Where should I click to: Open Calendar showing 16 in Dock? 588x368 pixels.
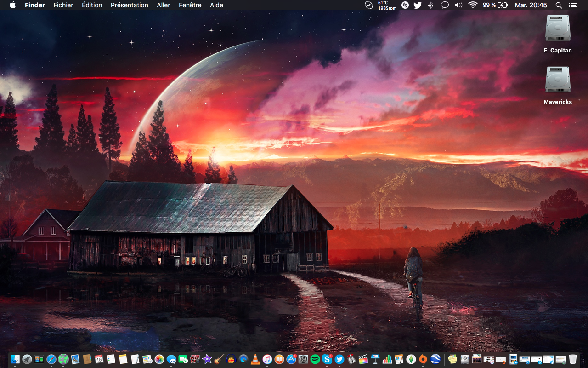(99, 359)
